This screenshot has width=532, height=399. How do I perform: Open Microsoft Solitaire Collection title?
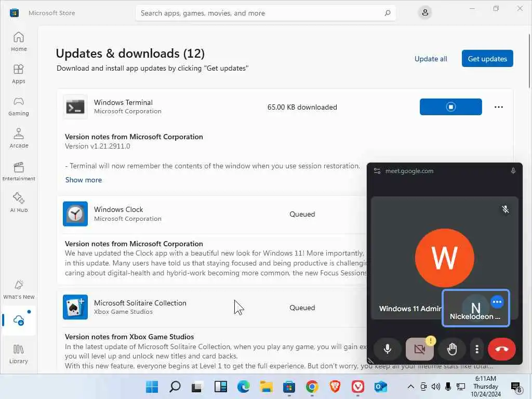pos(140,303)
